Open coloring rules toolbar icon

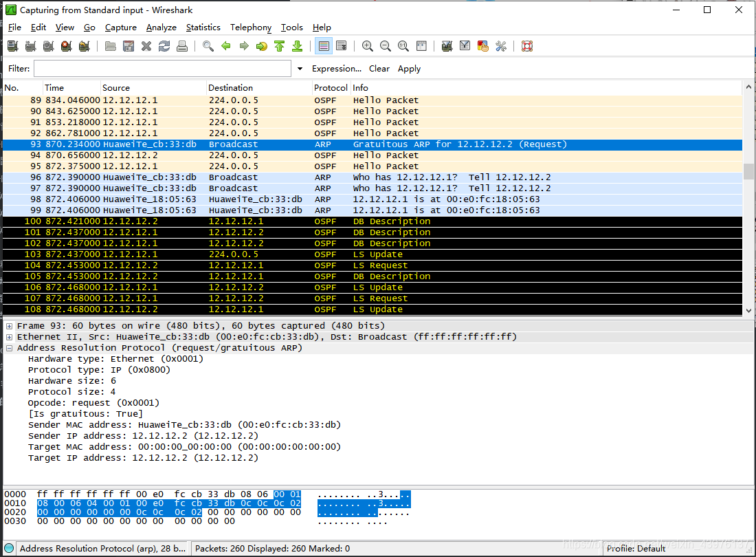(x=482, y=46)
